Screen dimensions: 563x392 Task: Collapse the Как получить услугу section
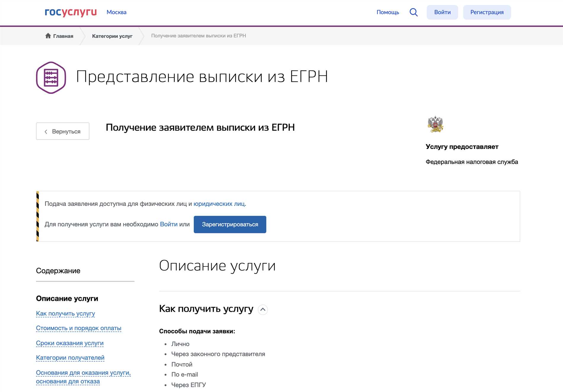click(263, 309)
